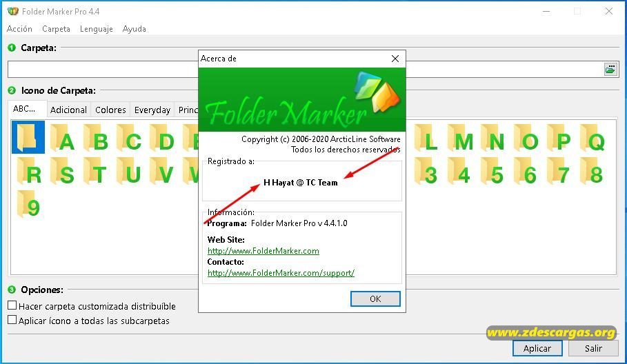Pick the folder icon with number 7

(x=559, y=171)
